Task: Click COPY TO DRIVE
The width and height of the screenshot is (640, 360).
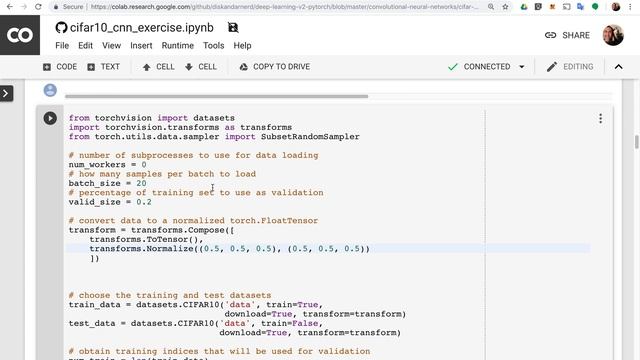Action: [275, 67]
